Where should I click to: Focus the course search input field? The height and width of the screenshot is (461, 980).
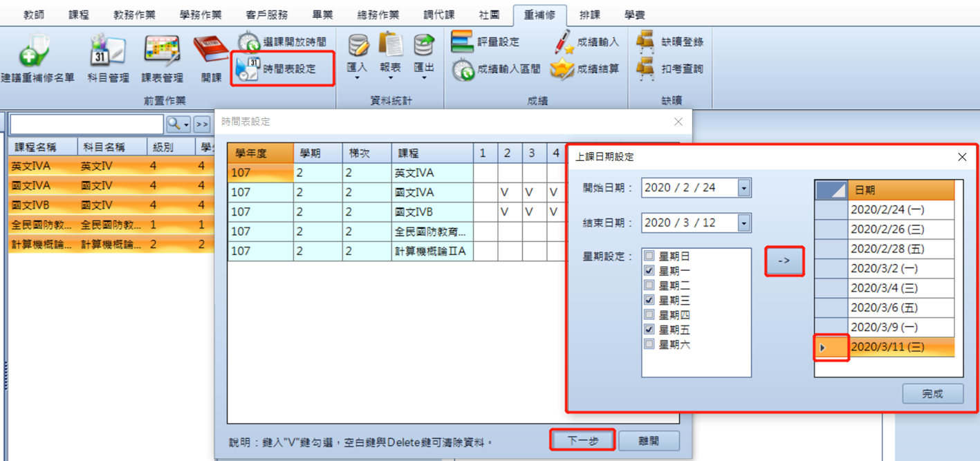pos(87,124)
